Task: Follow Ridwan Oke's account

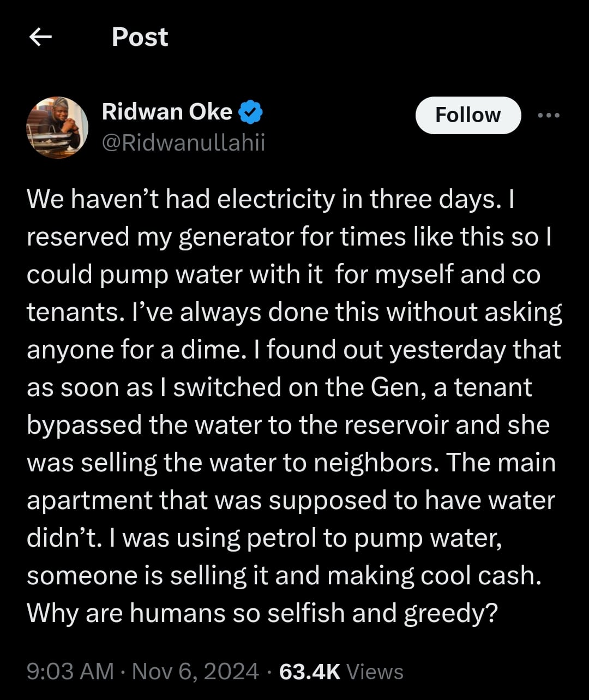Action: 468,115
